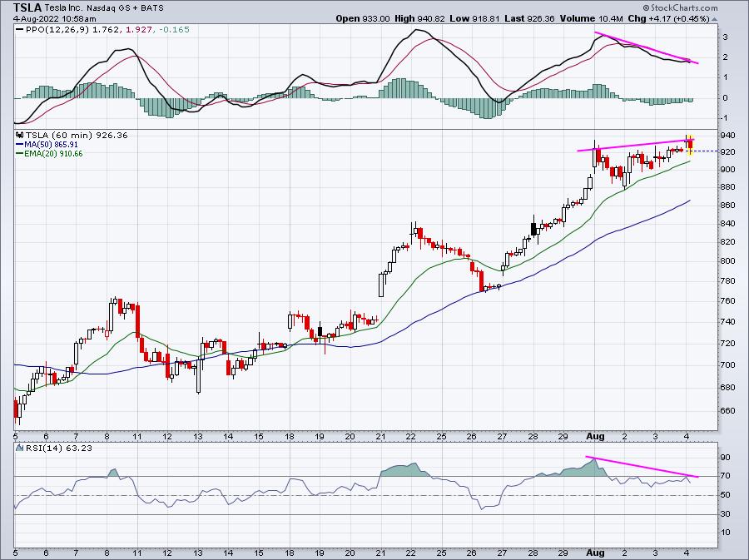Click the TSLA ticker symbol in the header
Image resolution: width=749 pixels, height=560 pixels.
tap(28, 7)
